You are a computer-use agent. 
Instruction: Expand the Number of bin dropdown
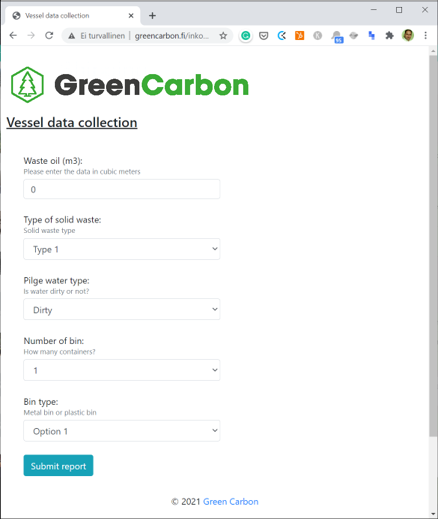[122, 370]
